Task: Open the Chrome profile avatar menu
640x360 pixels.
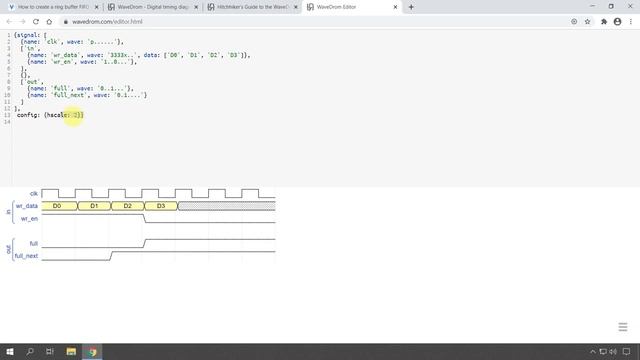Action: tap(617, 22)
